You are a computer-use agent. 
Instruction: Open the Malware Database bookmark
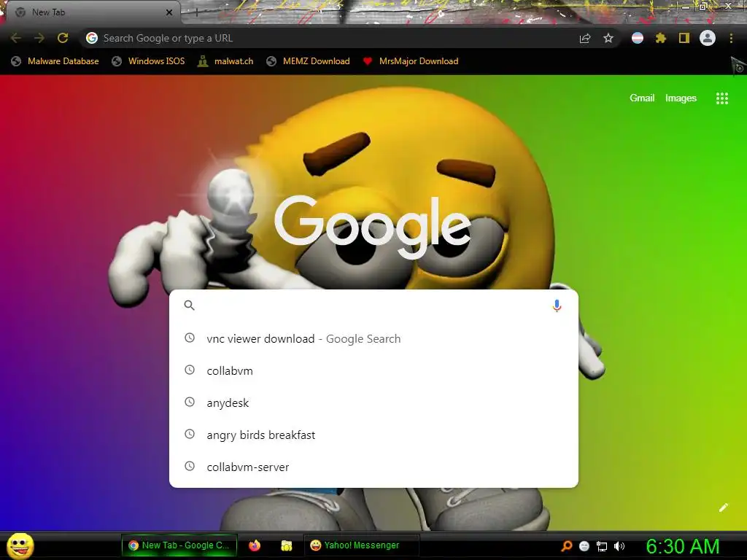click(x=55, y=61)
